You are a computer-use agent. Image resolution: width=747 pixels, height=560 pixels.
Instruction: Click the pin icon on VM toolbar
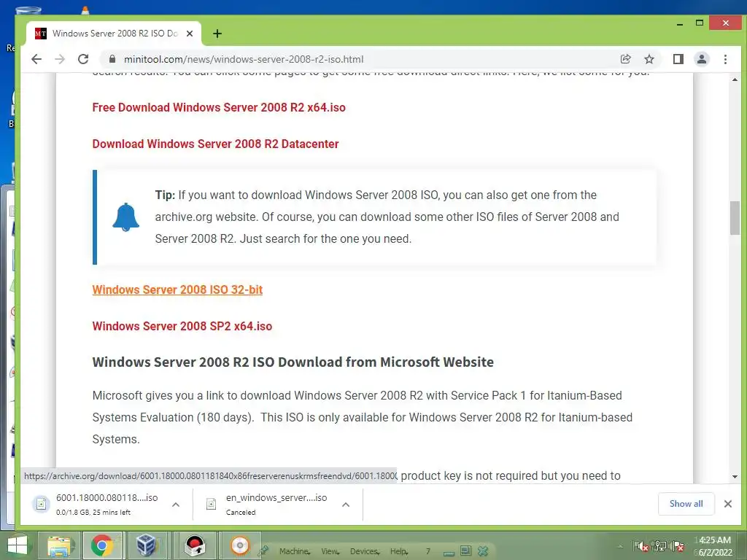point(263,551)
